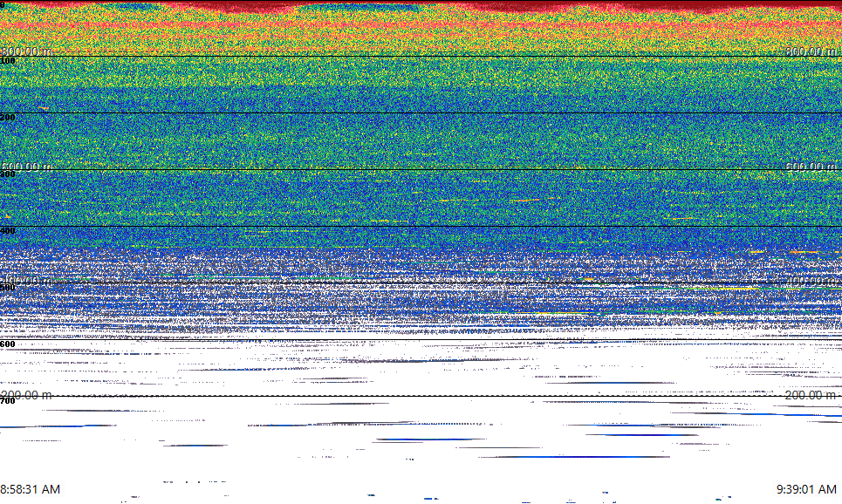The width and height of the screenshot is (842, 504).
Task: Click the bold 500 depth gridline label
Action: 8,287
